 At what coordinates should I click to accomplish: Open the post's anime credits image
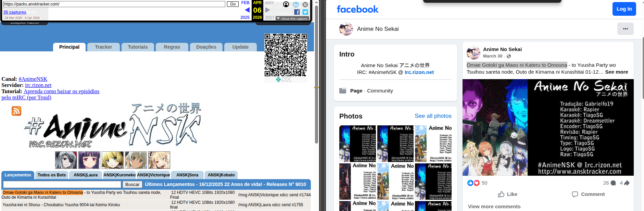tap(548, 127)
